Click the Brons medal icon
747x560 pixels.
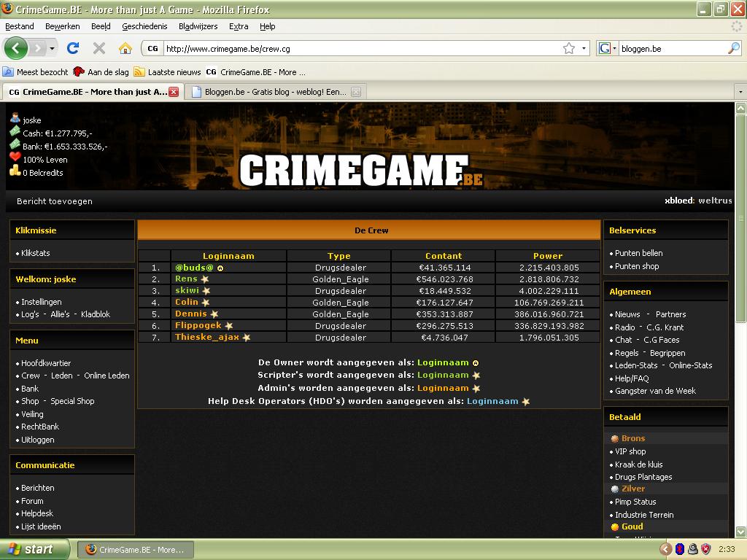click(x=614, y=438)
